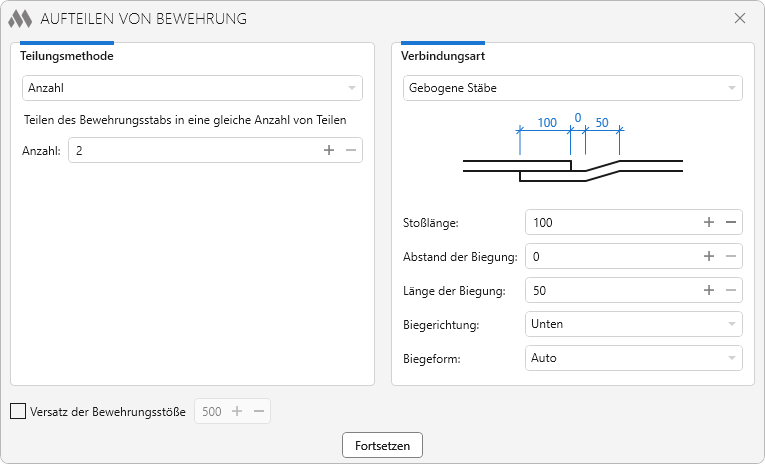765x464 pixels.
Task: Click plus icon for Stoßlänge
Action: click(708, 222)
